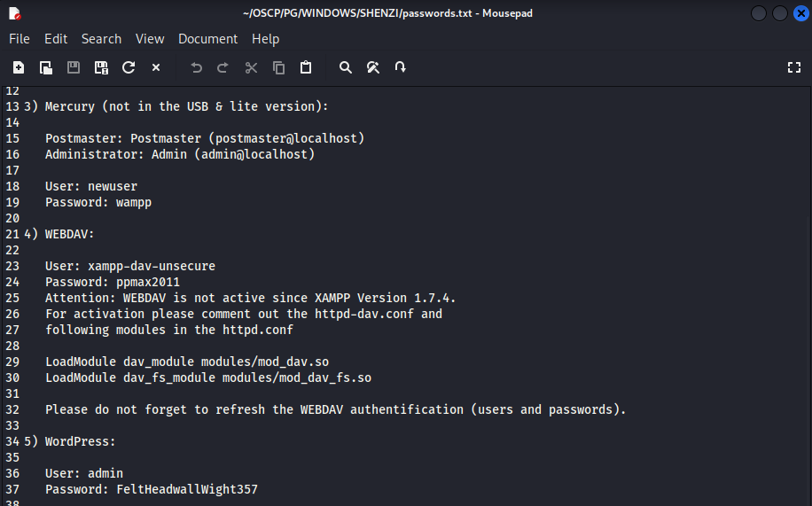Toggle fullscreen mode icon
Image resolution: width=812 pixels, height=506 pixels.
pyautogui.click(x=794, y=67)
